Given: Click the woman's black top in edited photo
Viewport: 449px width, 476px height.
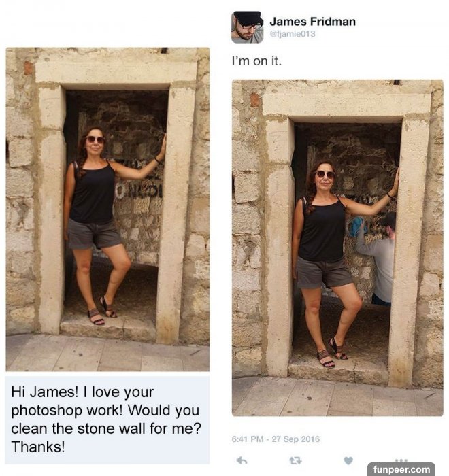Looking at the screenshot, I should 322,228.
